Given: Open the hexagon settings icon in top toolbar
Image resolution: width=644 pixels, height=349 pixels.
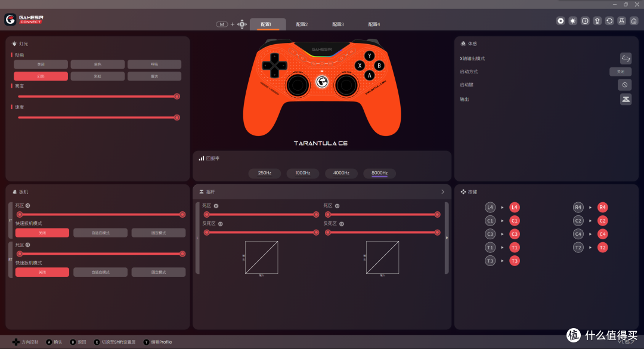Looking at the screenshot, I should point(560,21).
